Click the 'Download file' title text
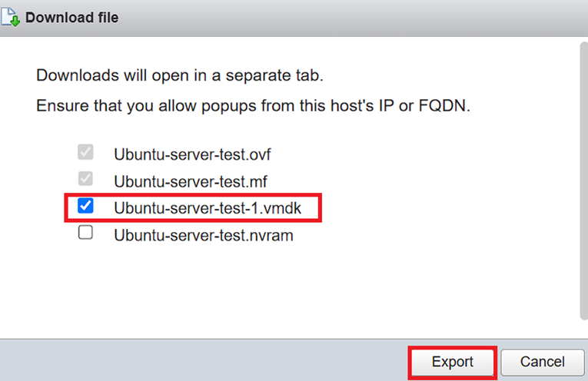Screen dimensions: 588x381 [72, 17]
